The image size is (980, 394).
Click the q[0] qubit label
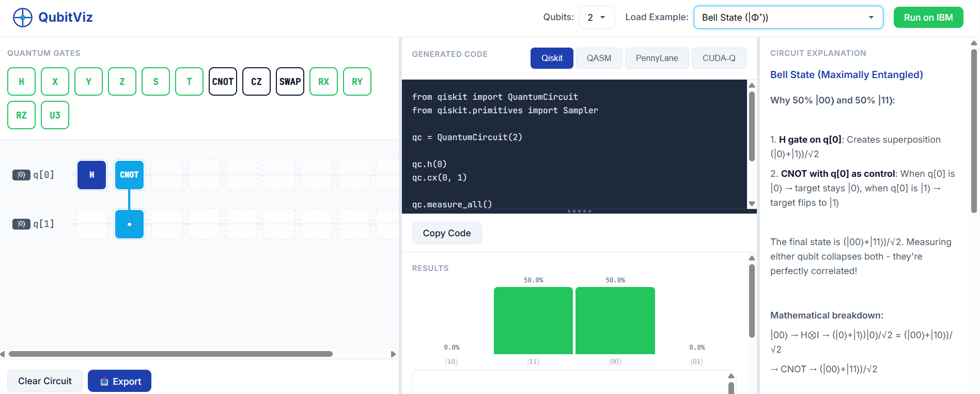point(43,175)
